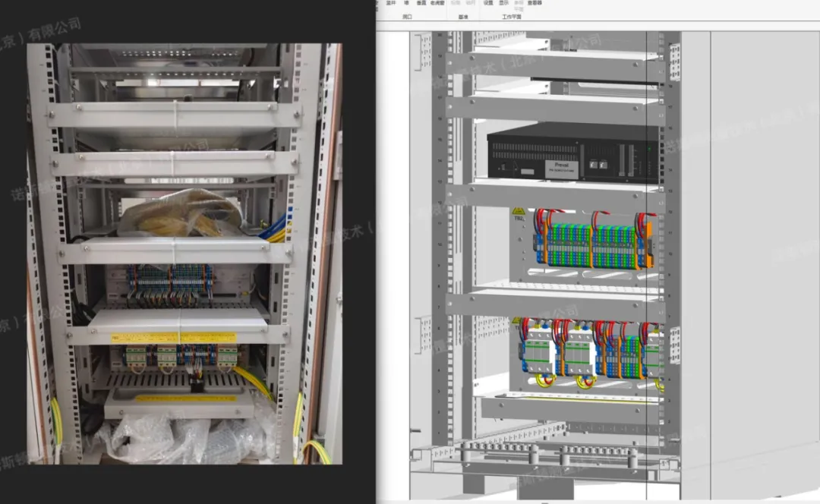Click the greyed-out 标高 level tool
Screen dimensions: 820x504
(456, 3)
